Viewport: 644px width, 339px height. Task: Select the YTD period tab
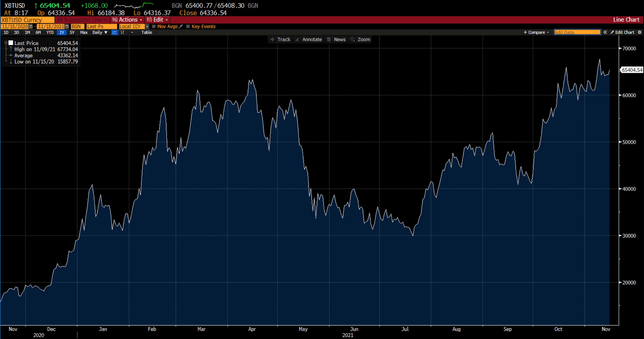coord(50,33)
